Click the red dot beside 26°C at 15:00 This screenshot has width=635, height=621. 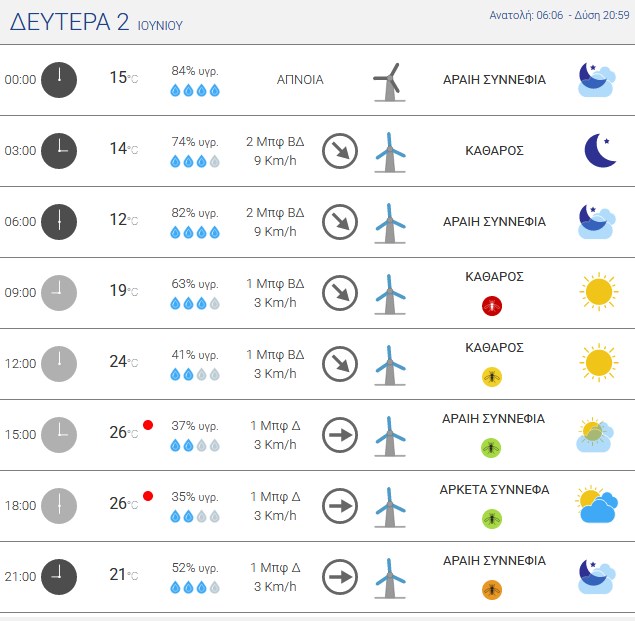[x=148, y=425]
